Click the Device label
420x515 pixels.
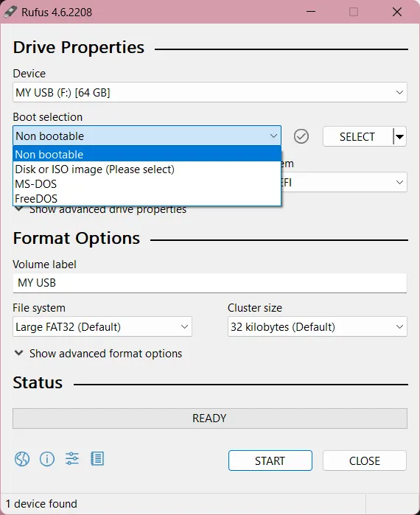click(29, 73)
